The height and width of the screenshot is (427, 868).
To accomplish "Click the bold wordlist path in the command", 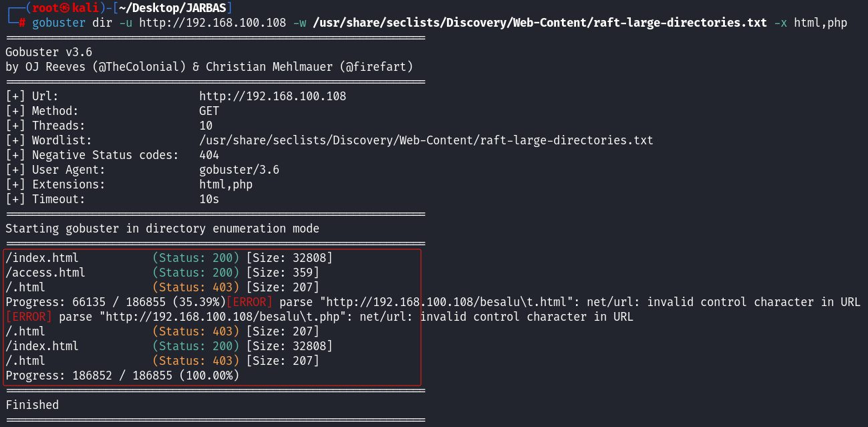I will [539, 23].
